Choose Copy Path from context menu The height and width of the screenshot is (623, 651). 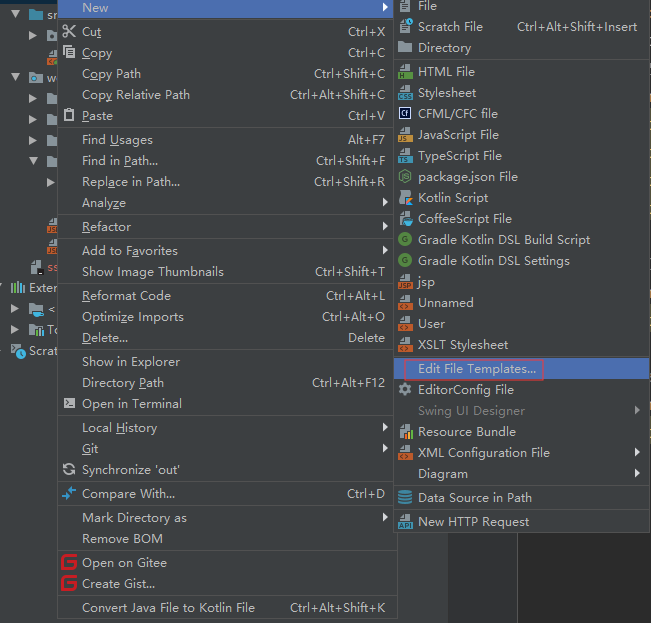(x=225, y=73)
